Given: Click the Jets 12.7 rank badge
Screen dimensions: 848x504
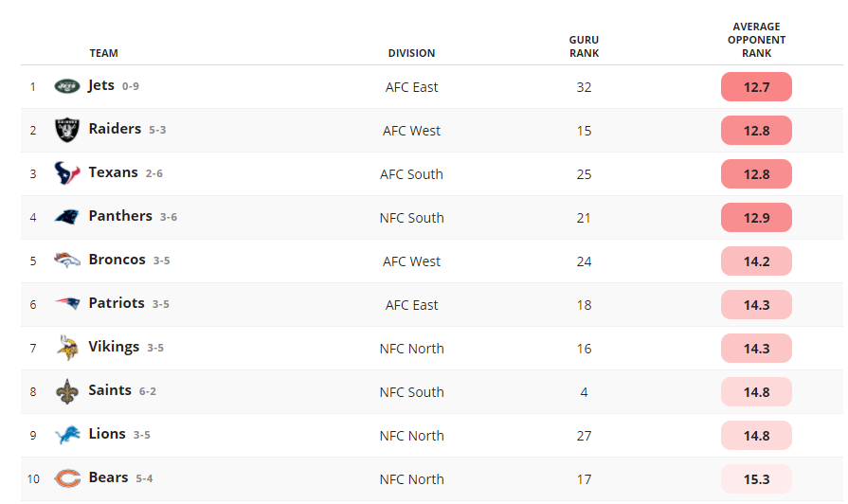Looking at the screenshot, I should (756, 86).
